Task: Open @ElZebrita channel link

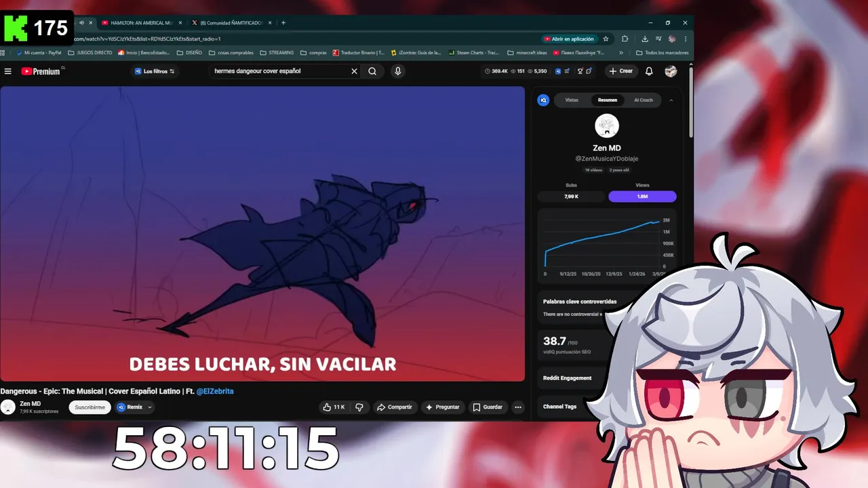Action: point(215,392)
